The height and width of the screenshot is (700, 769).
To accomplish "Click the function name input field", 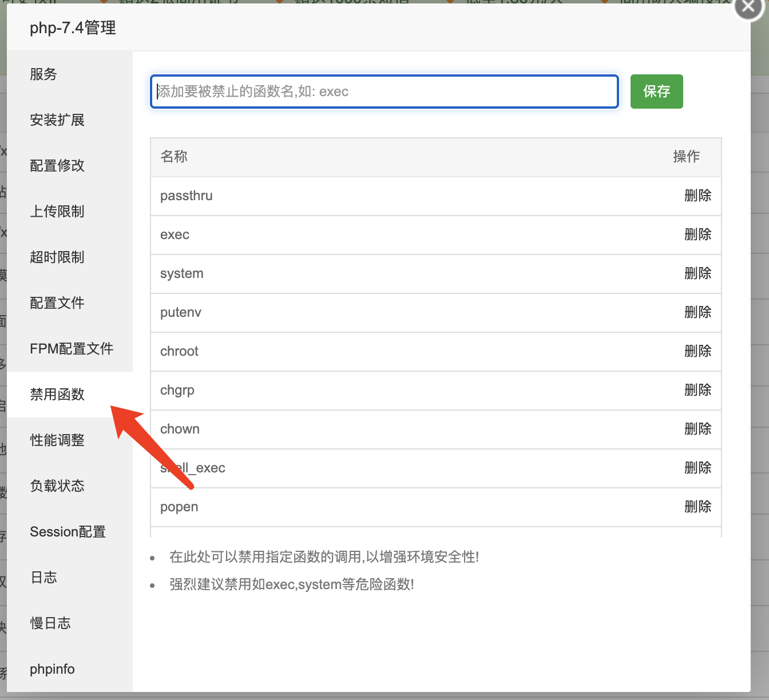I will pos(384,92).
